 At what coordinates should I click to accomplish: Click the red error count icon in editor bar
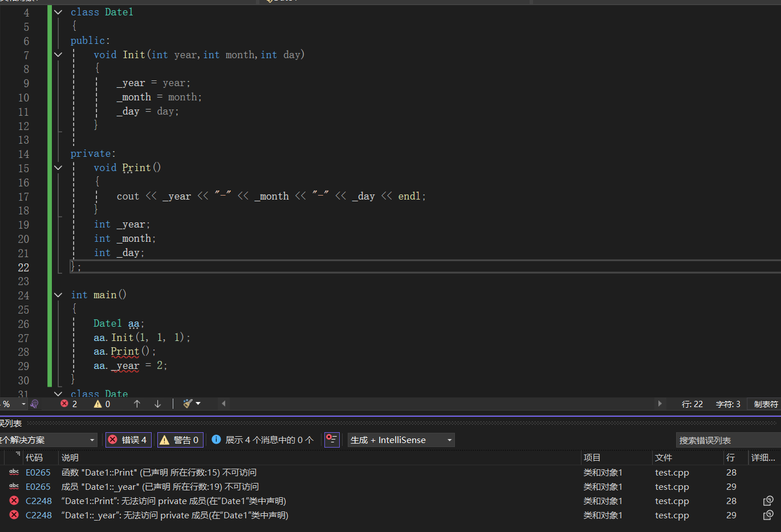click(64, 404)
